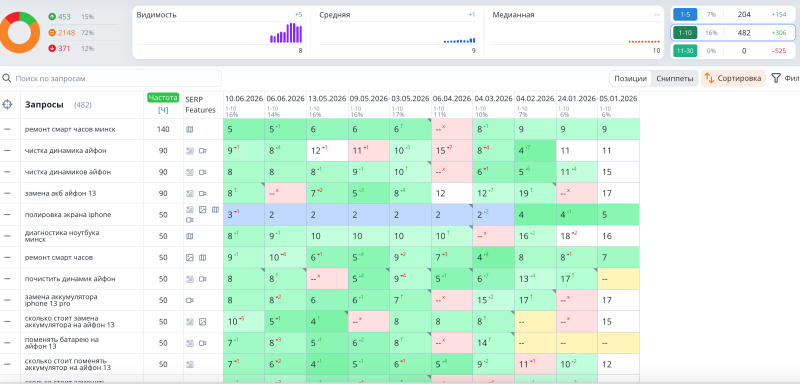800x384 pixels.
Task: Click the sort arrows icon on Сортировка button
Action: pos(709,79)
